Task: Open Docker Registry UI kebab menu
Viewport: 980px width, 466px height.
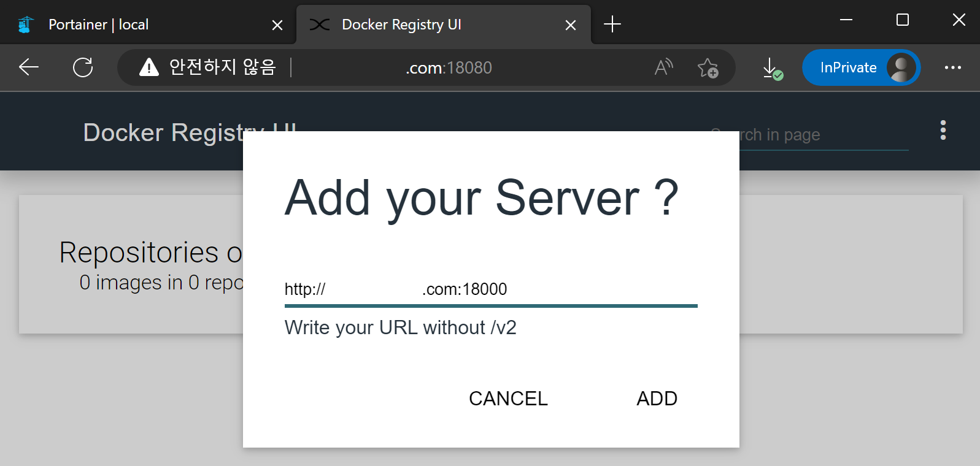Action: [943, 130]
